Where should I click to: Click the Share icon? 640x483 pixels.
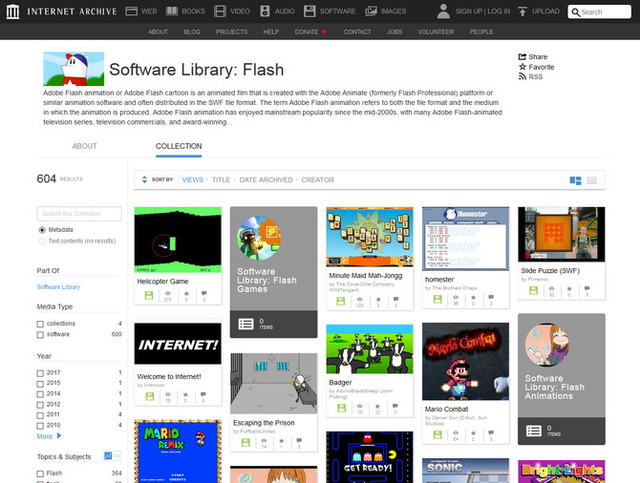522,57
